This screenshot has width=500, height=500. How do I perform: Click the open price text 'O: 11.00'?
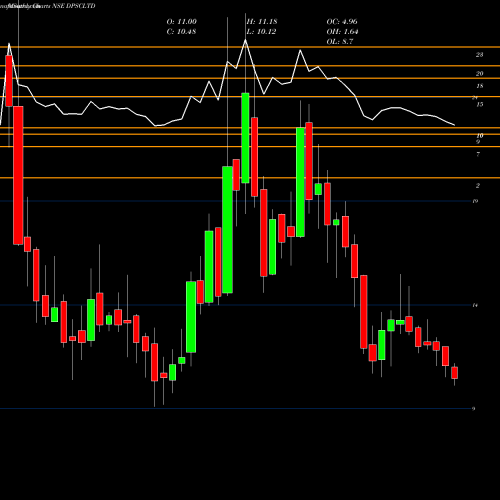[x=182, y=22]
